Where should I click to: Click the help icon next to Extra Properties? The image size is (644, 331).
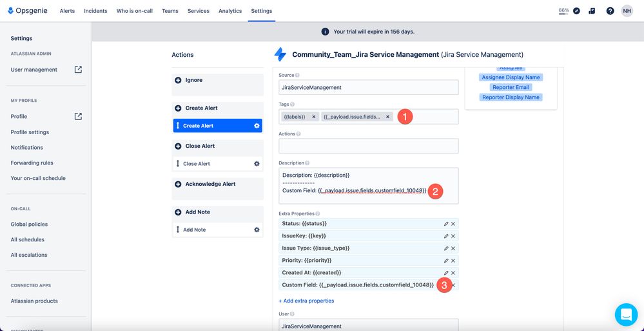pyautogui.click(x=317, y=214)
